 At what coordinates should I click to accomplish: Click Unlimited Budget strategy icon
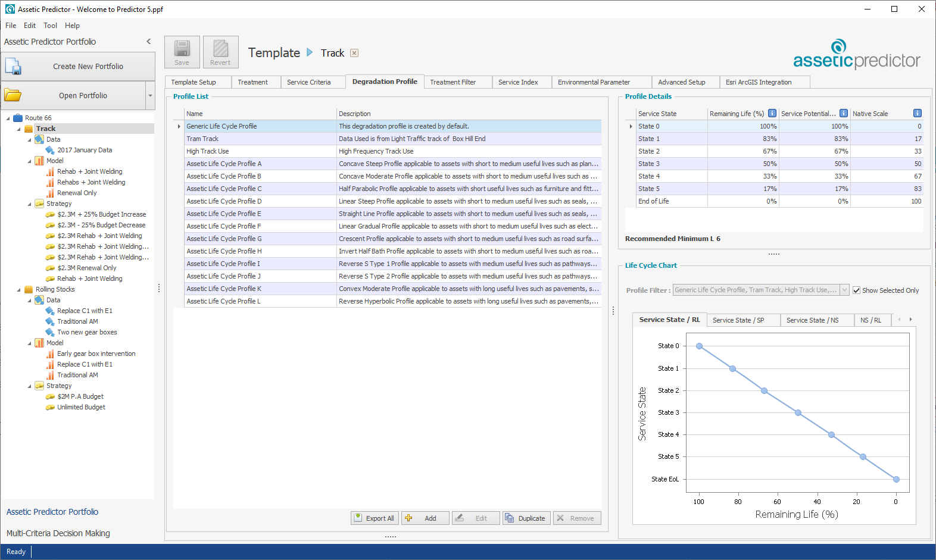point(51,407)
